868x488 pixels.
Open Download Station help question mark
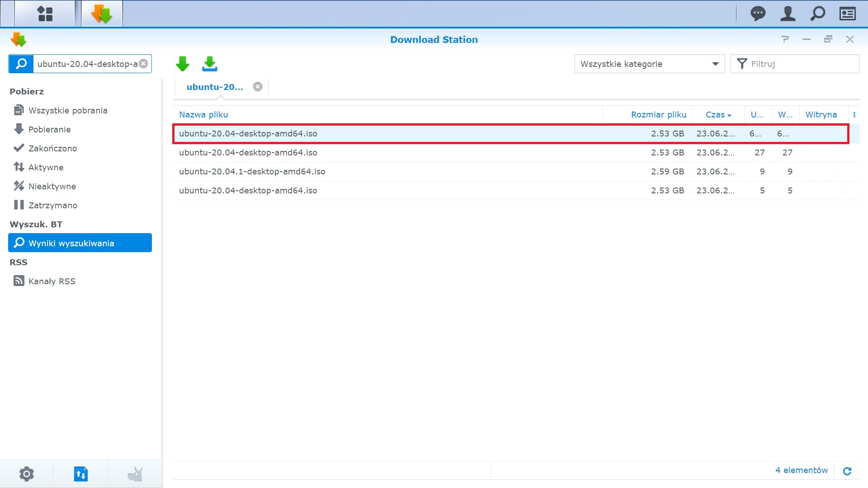click(785, 39)
